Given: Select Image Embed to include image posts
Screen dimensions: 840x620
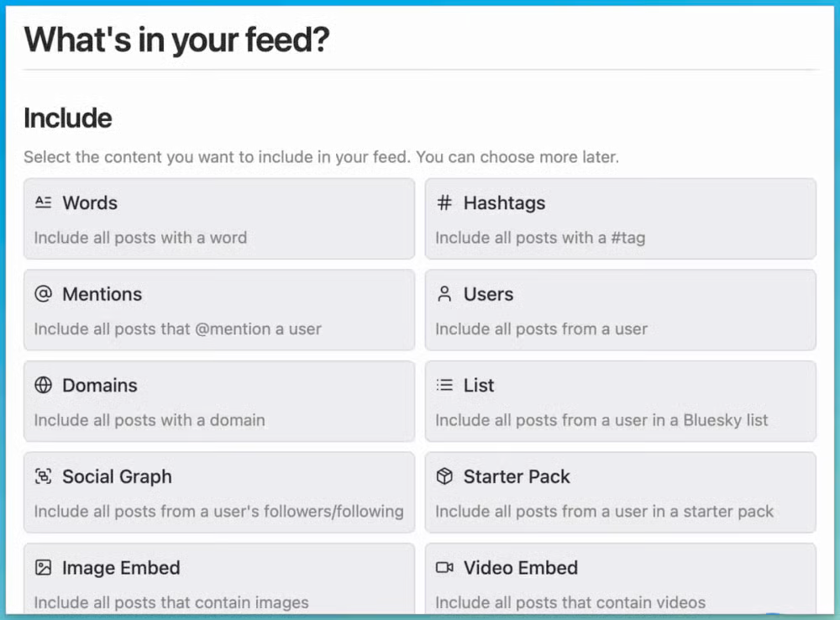Looking at the screenshot, I should (x=218, y=580).
